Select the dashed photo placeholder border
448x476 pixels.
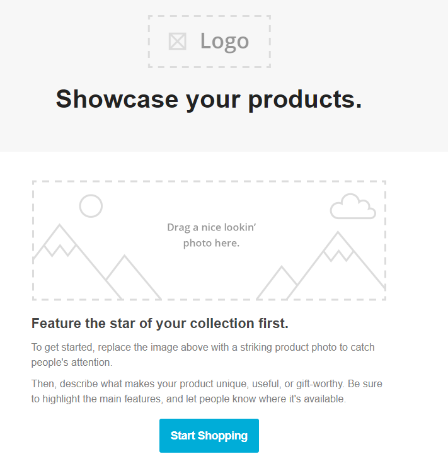click(209, 241)
